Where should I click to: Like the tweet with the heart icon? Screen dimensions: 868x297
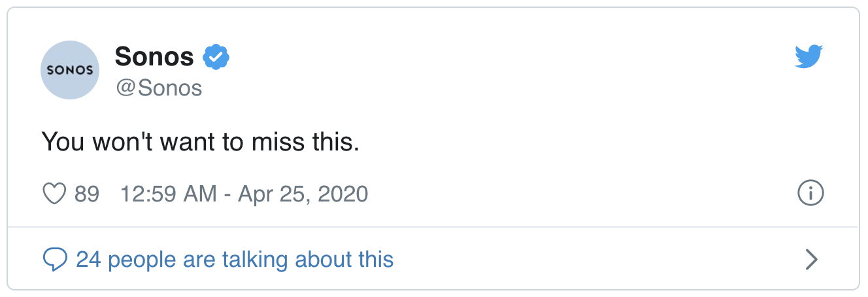tap(54, 194)
